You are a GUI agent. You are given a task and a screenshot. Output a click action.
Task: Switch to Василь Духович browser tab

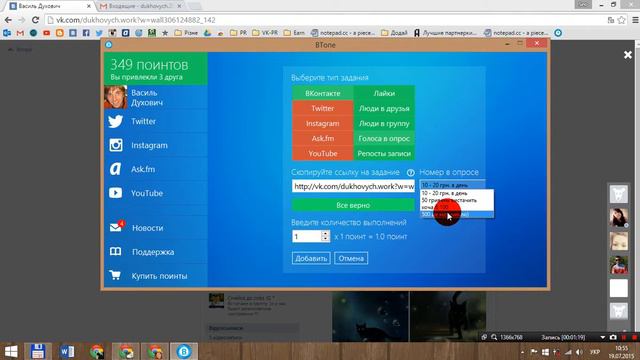tap(51, 6)
